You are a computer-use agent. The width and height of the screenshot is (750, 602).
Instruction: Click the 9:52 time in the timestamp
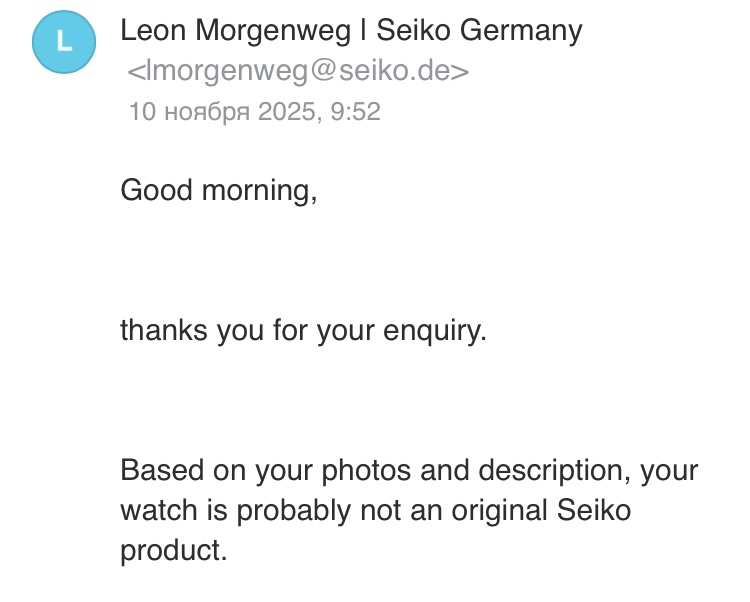click(355, 111)
